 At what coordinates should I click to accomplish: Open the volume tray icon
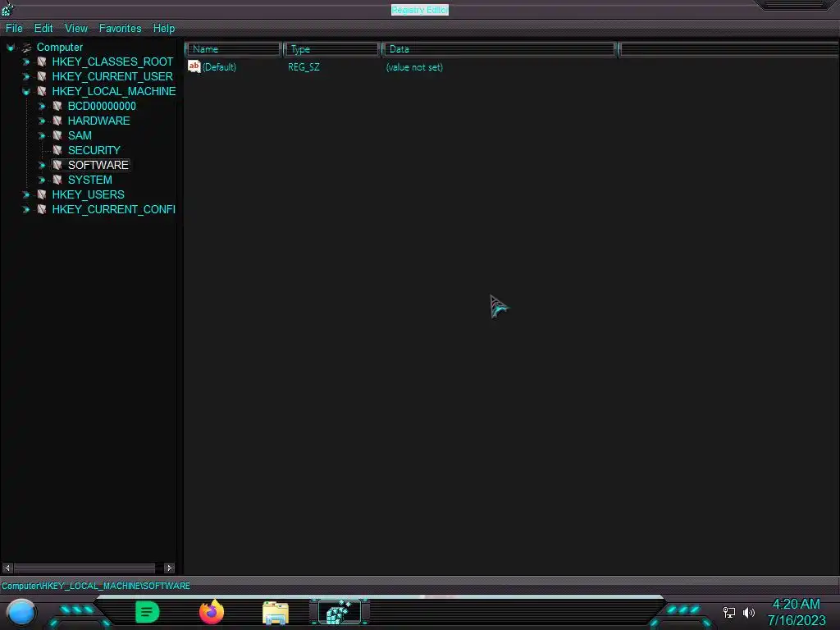(x=749, y=612)
